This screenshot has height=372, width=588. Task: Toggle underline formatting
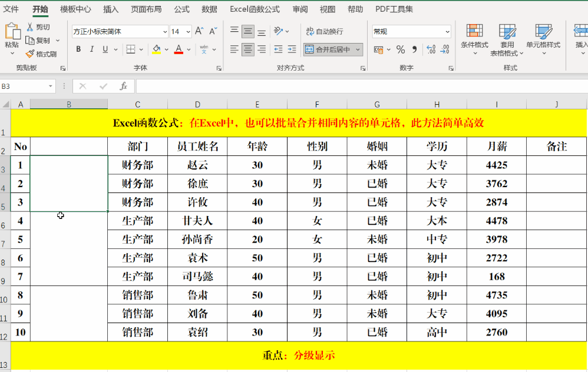pos(105,49)
